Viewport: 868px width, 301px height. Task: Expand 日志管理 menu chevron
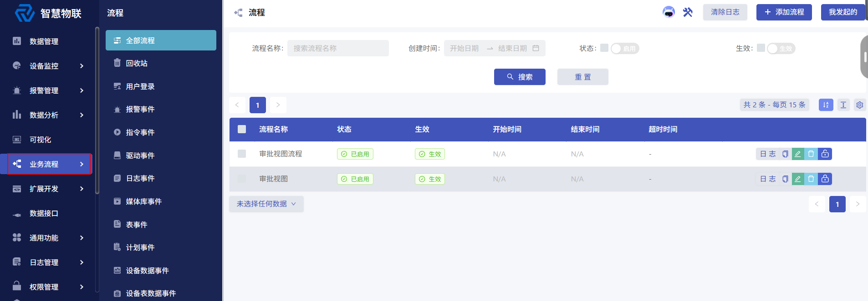point(82,262)
